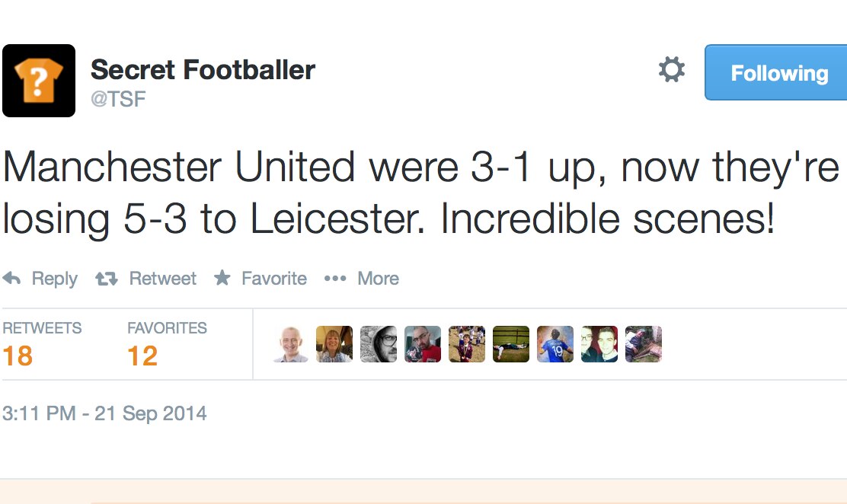The image size is (847, 504).
Task: Click the @TSF handle
Action: [118, 99]
